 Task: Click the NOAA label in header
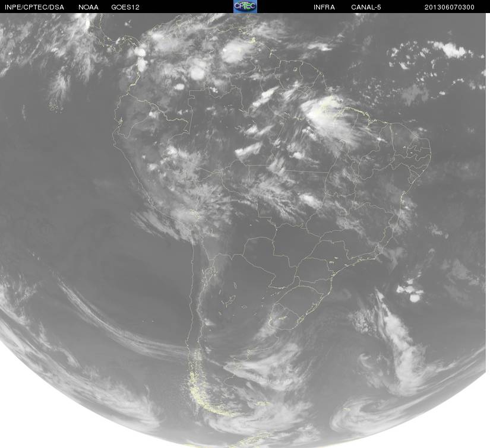[88, 7]
